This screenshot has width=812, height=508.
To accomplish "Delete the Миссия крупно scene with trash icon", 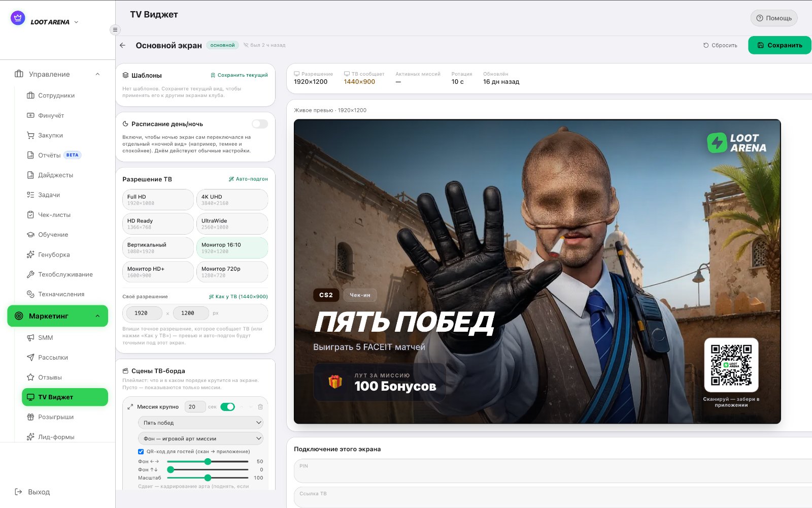I will click(x=260, y=407).
